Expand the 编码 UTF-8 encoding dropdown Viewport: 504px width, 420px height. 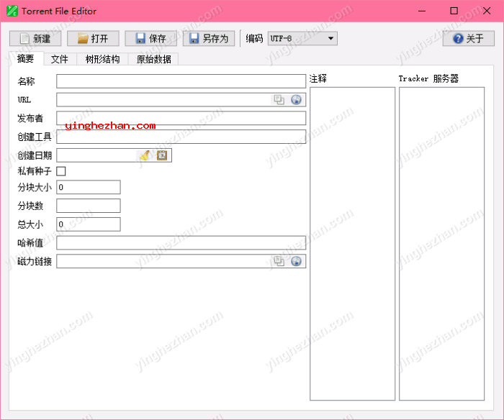coord(302,39)
